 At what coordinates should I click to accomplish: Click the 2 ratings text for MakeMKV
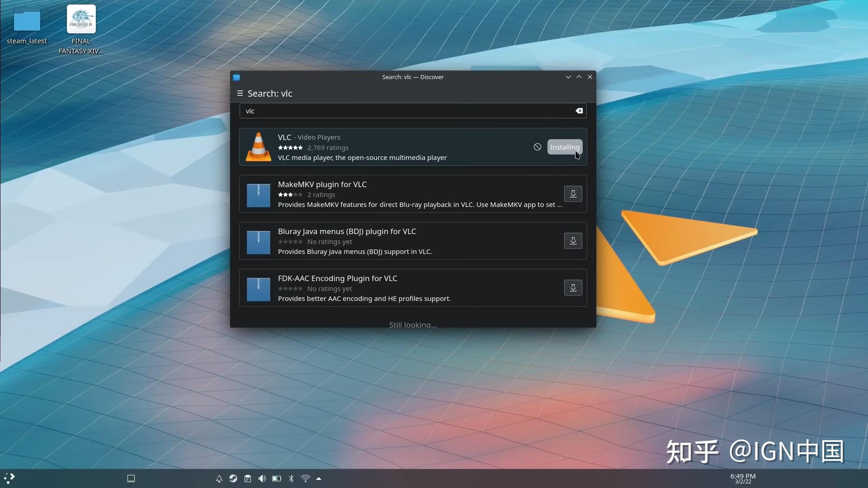coord(321,195)
